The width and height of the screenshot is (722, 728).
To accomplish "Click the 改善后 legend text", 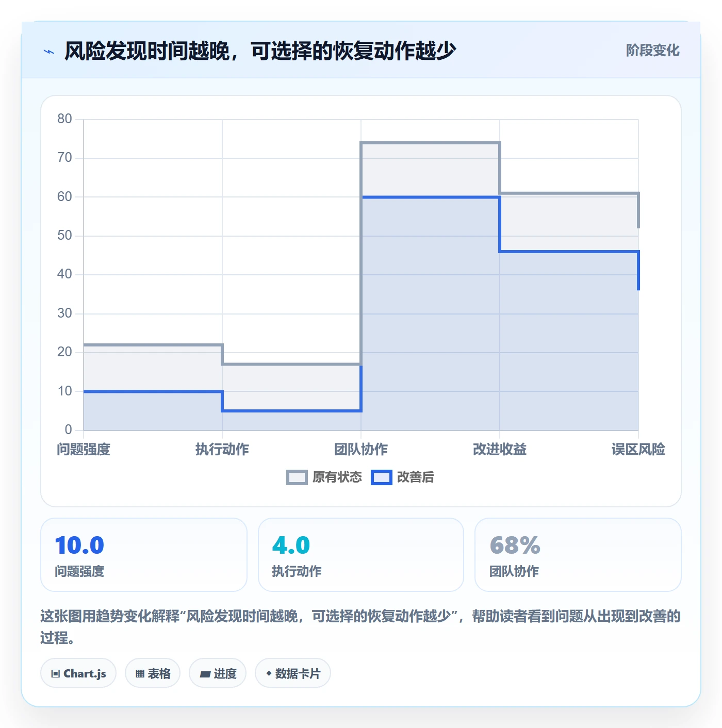I will tap(416, 477).
